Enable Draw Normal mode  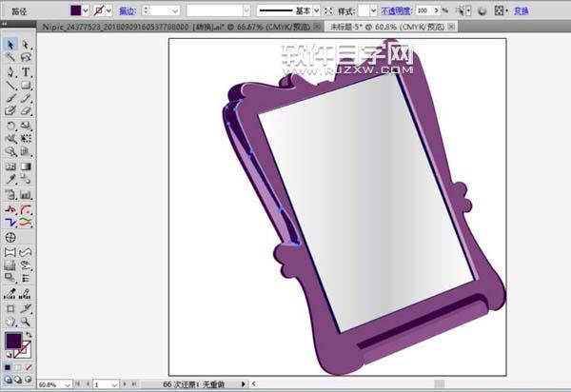(x=8, y=380)
